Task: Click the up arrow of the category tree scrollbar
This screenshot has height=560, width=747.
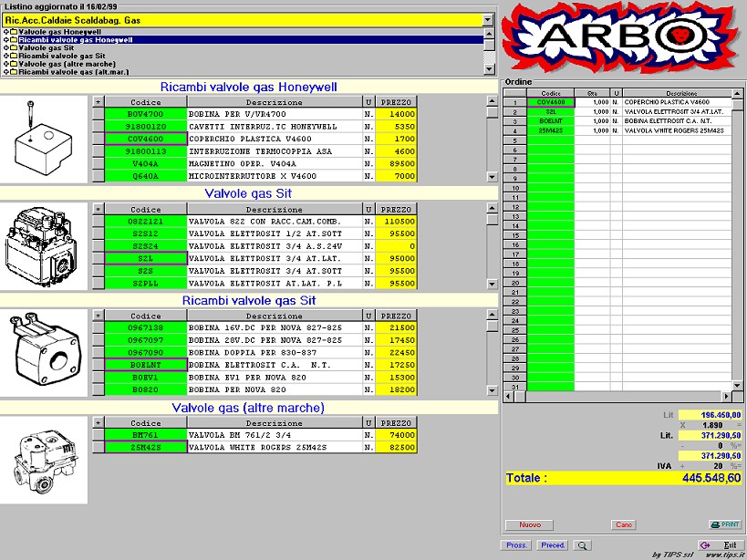Action: click(x=489, y=34)
